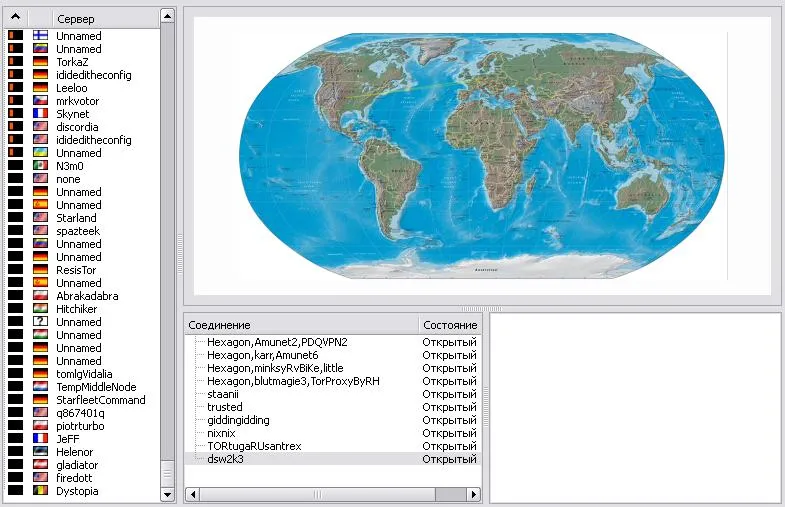Screen dimensions: 785x507
Task: Click the French flag beside JeFF
Action: 41,439
